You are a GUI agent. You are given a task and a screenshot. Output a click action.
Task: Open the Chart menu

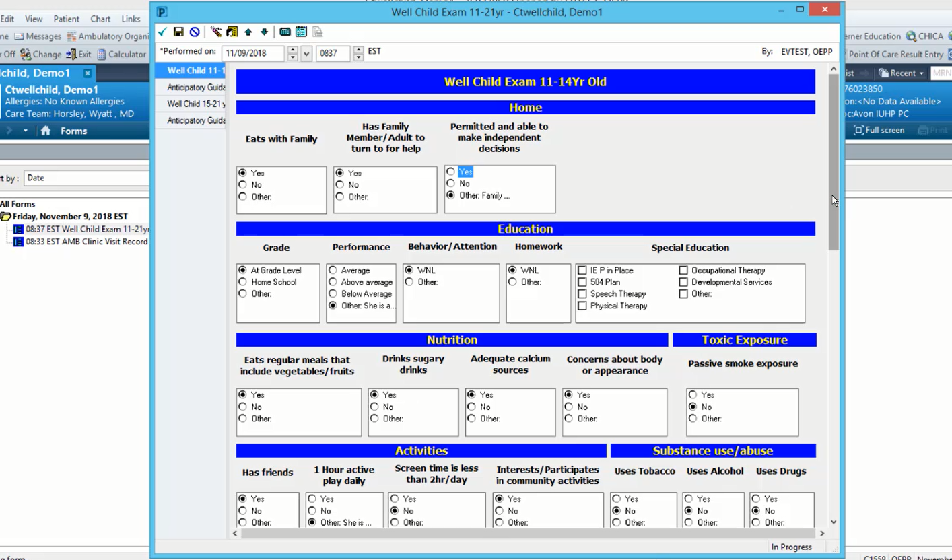tap(100, 19)
